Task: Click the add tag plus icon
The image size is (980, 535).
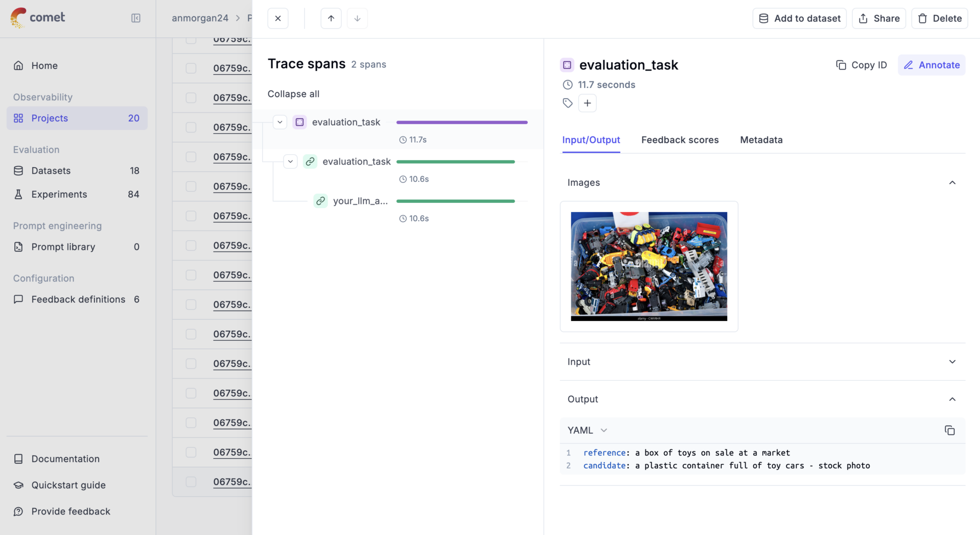Action: [587, 103]
